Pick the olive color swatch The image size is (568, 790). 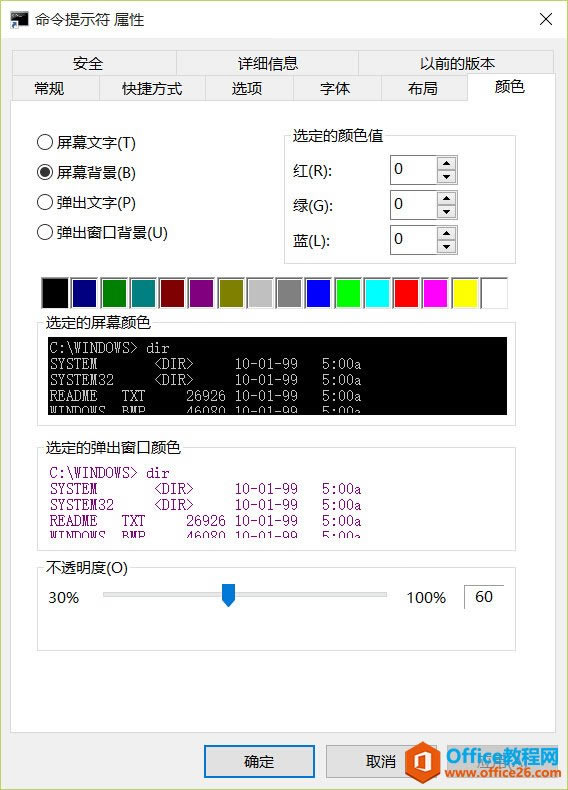pos(231,293)
